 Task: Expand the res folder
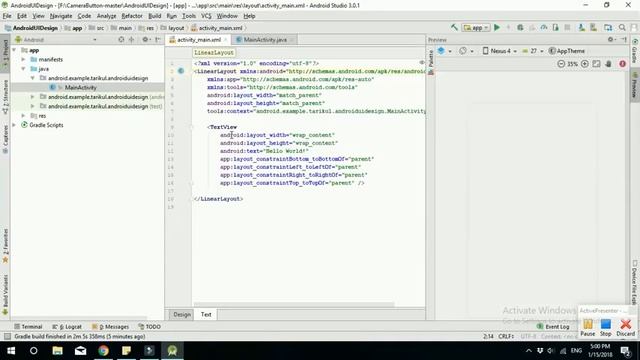(x=23, y=116)
